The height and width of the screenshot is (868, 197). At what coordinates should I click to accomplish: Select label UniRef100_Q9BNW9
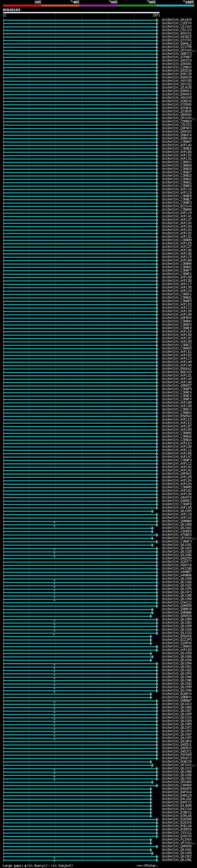point(177,521)
